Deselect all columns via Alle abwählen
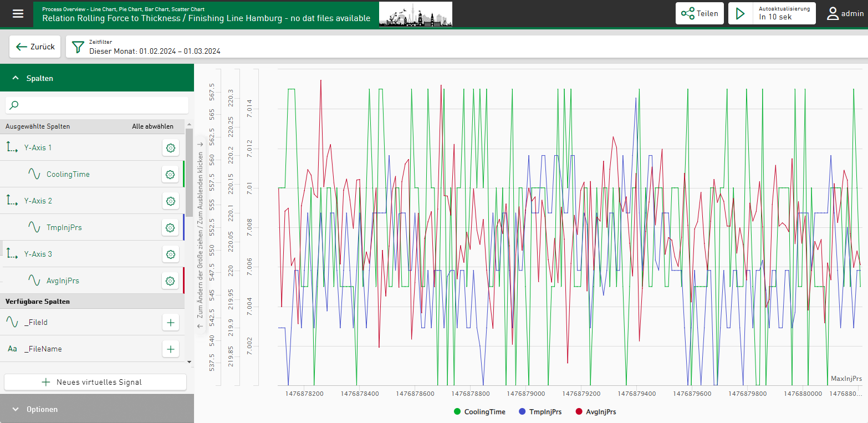The width and height of the screenshot is (868, 423). [x=152, y=126]
